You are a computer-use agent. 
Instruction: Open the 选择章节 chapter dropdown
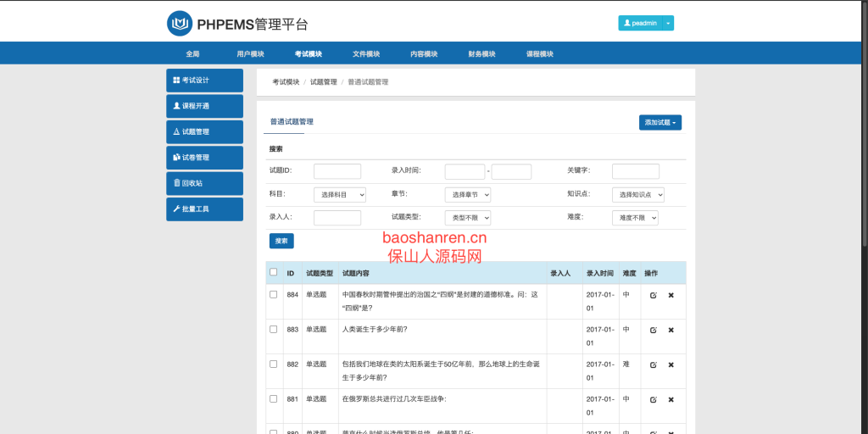point(467,195)
